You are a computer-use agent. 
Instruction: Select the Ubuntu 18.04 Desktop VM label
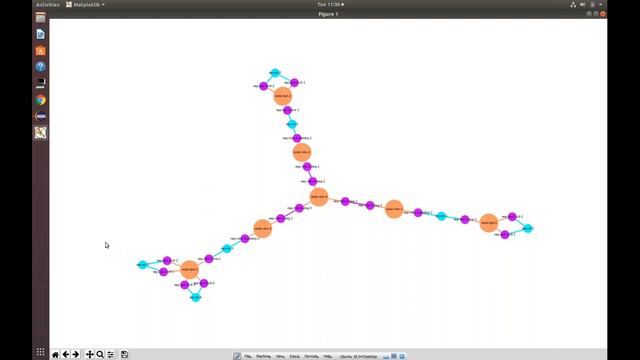(x=358, y=357)
